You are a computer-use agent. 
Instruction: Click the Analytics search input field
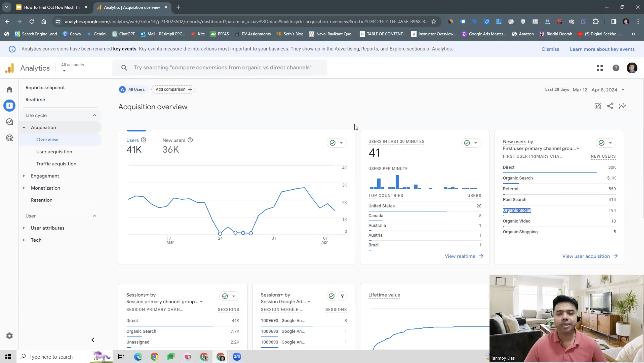click(x=222, y=67)
